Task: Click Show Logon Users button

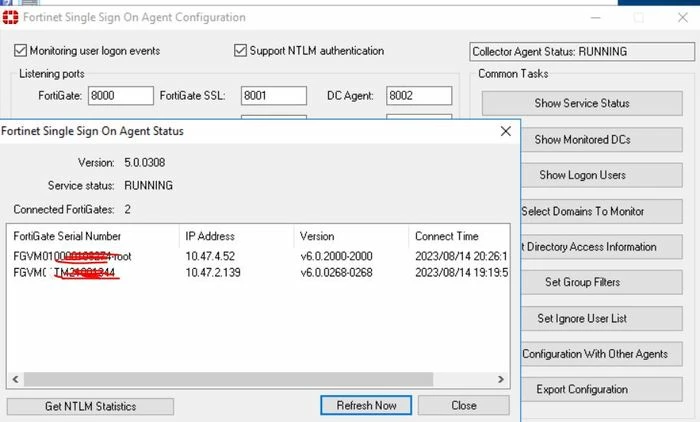Action: click(x=601, y=175)
